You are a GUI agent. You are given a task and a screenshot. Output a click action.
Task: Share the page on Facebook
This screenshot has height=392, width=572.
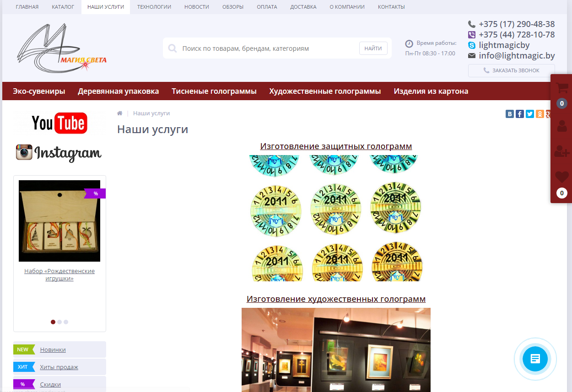point(520,114)
